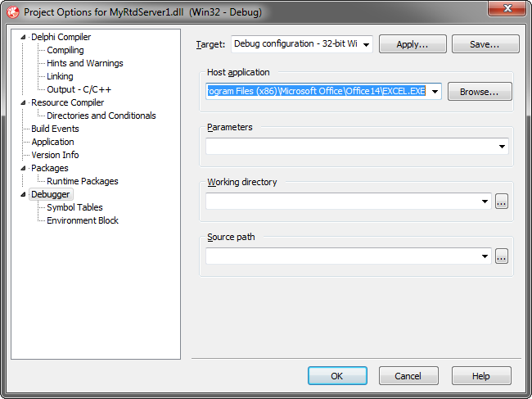The height and width of the screenshot is (399, 532).
Task: Open the Source path dropdown arrow
Action: pyautogui.click(x=485, y=256)
